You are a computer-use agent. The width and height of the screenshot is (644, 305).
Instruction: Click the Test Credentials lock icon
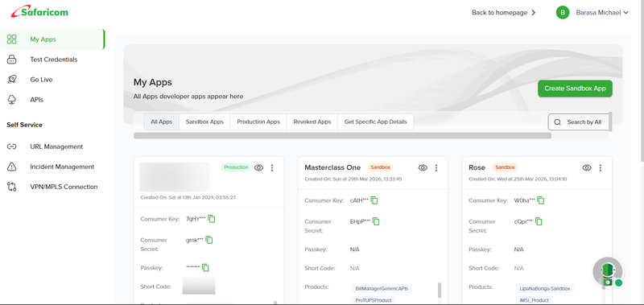[x=12, y=60]
